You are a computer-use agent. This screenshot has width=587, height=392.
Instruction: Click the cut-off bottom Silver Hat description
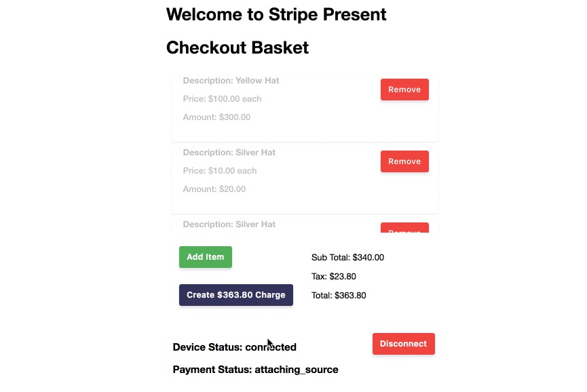coord(229,224)
